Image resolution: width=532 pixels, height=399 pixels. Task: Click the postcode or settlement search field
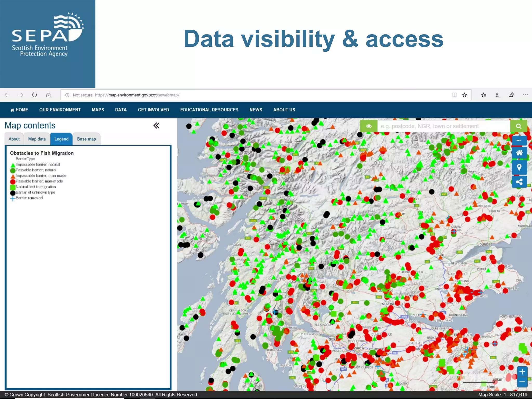coord(443,126)
